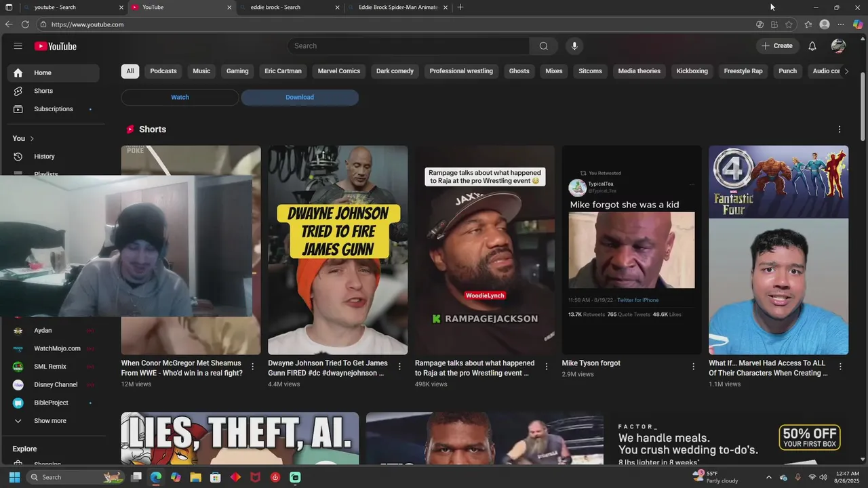Open Dwayne Johnson James Gunn short thumbnail
The height and width of the screenshot is (488, 868).
pyautogui.click(x=338, y=250)
